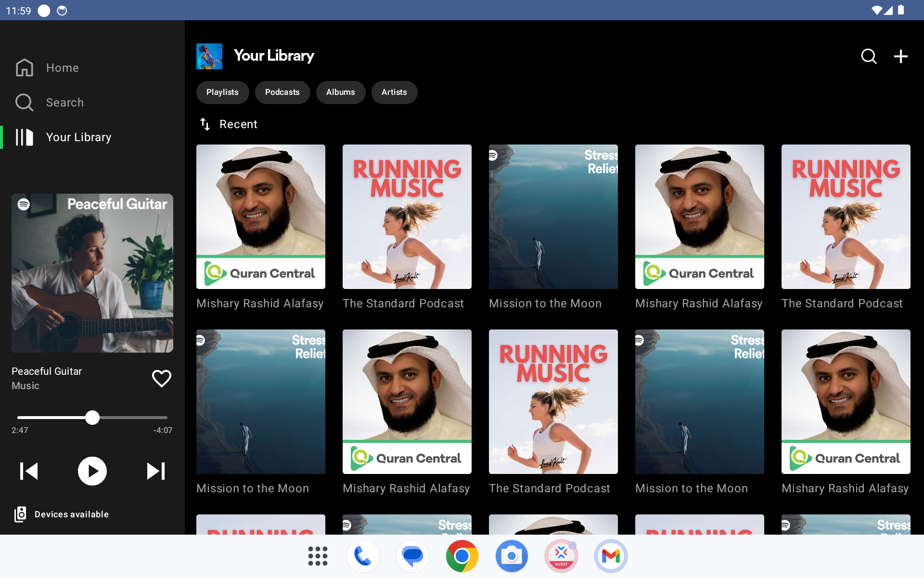Click the playback progress slider
The height and width of the screenshot is (578, 924).
coord(92,418)
